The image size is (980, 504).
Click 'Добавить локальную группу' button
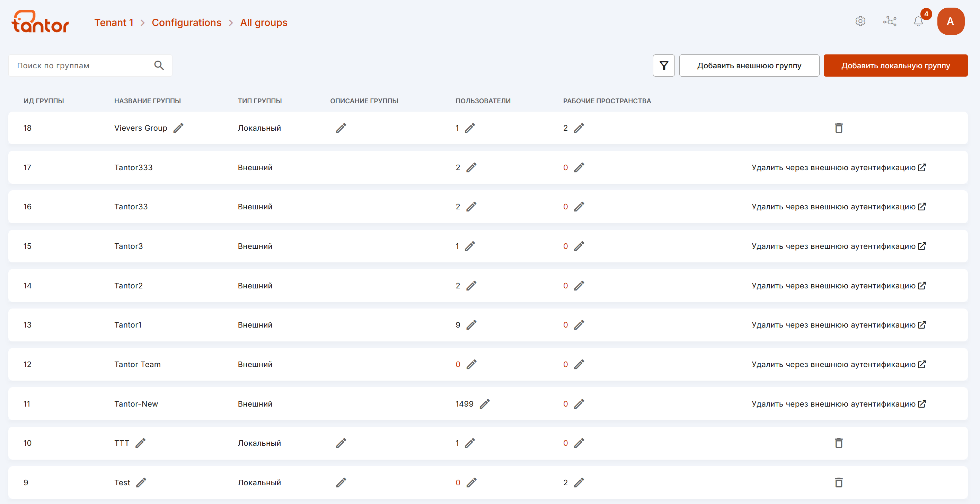pos(895,66)
